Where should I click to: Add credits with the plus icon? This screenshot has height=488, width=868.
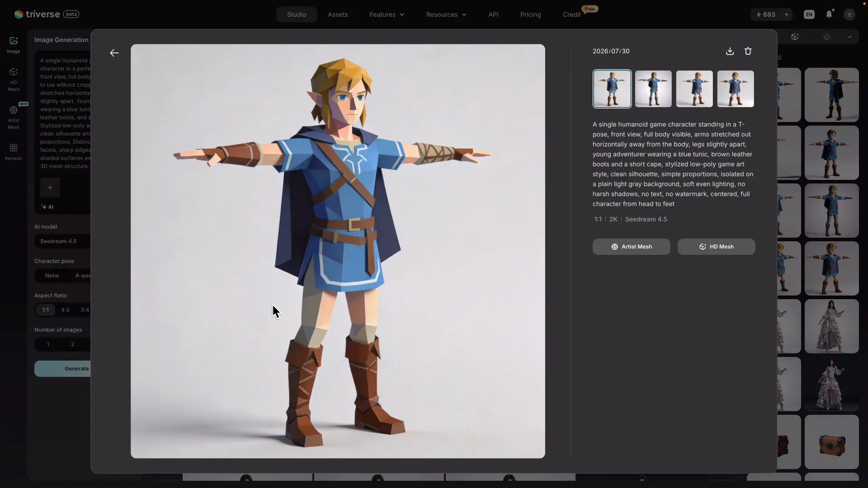[x=787, y=14]
